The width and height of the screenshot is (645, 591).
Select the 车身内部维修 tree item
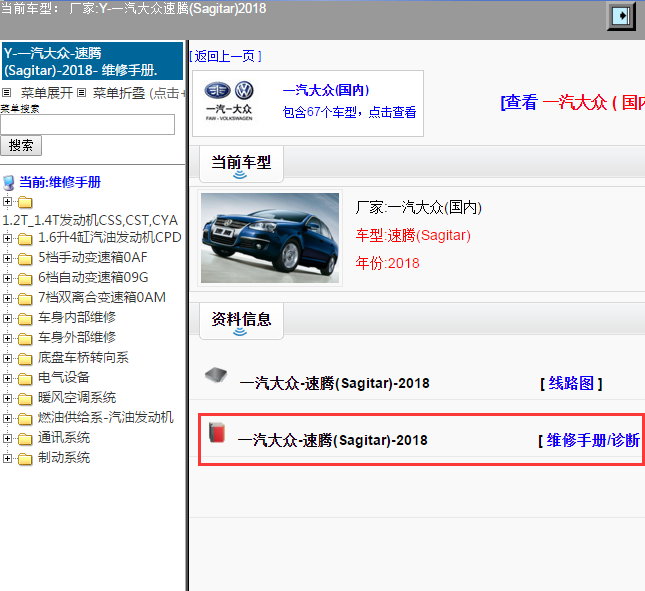click(x=77, y=318)
